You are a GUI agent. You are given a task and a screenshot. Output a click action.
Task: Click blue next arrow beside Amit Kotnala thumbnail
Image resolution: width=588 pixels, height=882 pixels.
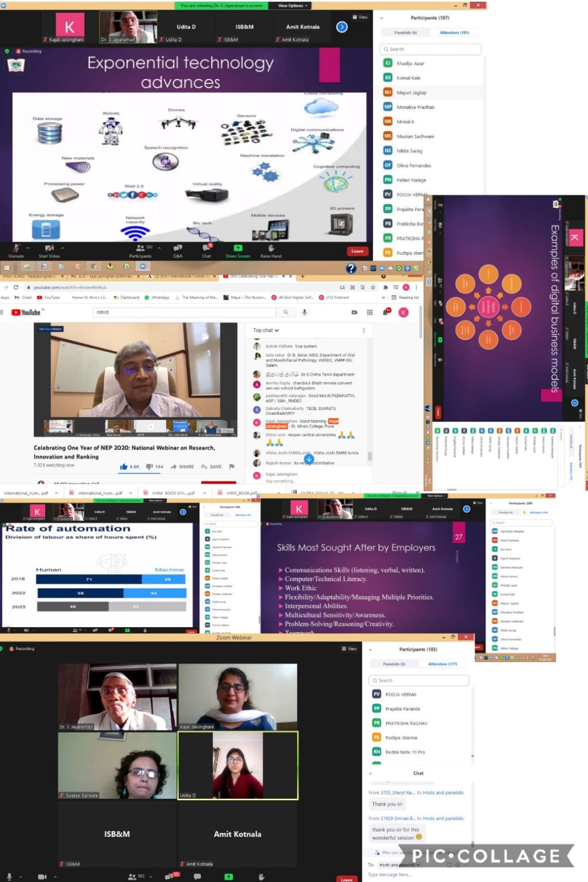(342, 26)
